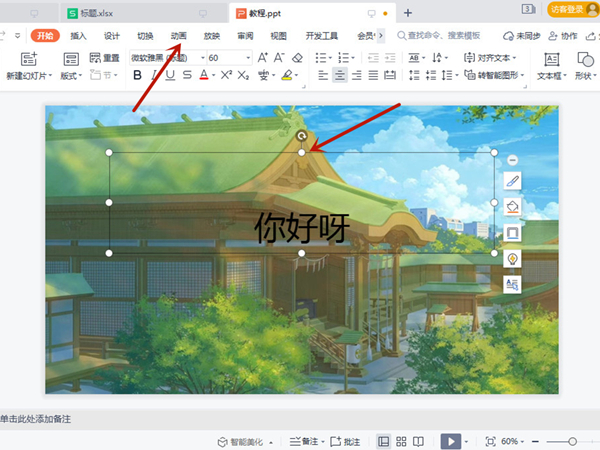This screenshot has width=600, height=450.
Task: Expand the font size 60 dropdown
Action: [x=249, y=58]
